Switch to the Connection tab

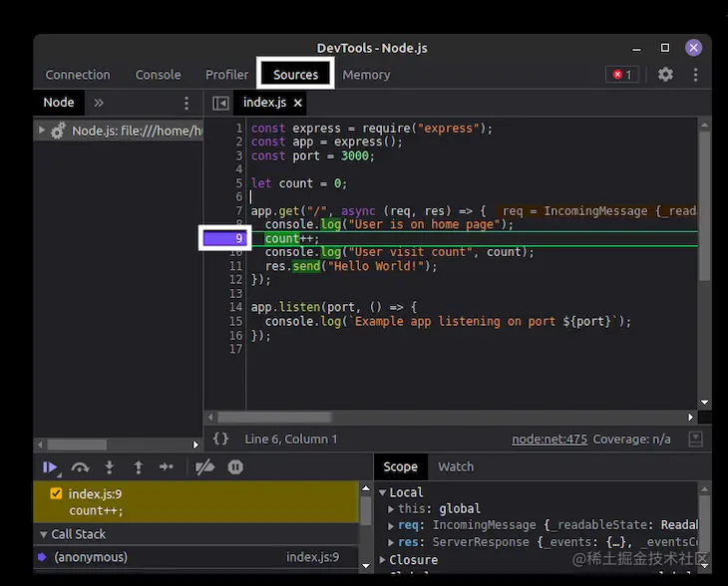(78, 75)
